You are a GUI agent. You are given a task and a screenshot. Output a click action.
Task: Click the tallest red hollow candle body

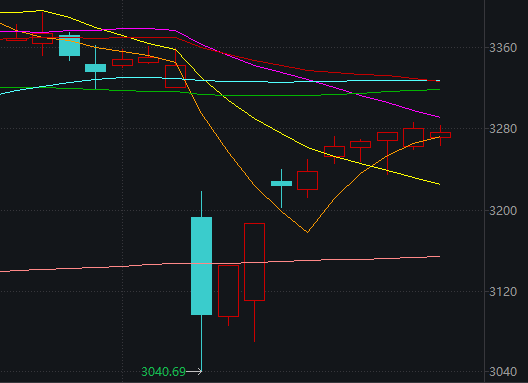[x=255, y=262]
